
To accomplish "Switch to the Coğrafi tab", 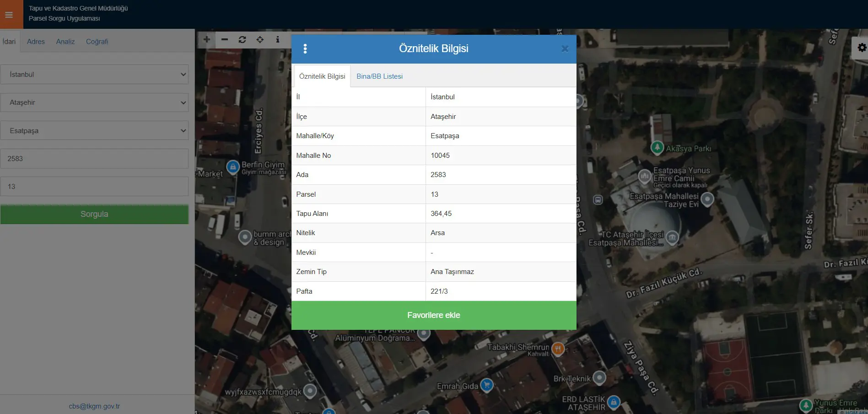I will pyautogui.click(x=97, y=42).
